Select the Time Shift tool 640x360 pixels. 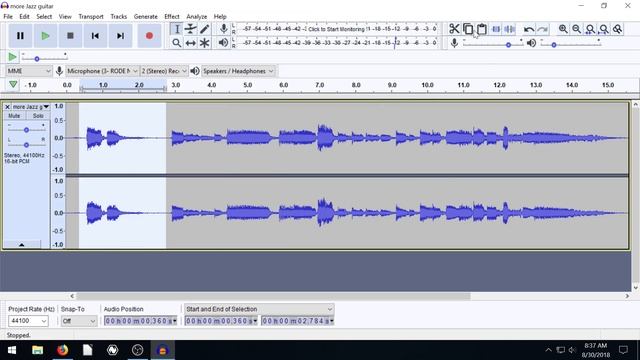(191, 43)
